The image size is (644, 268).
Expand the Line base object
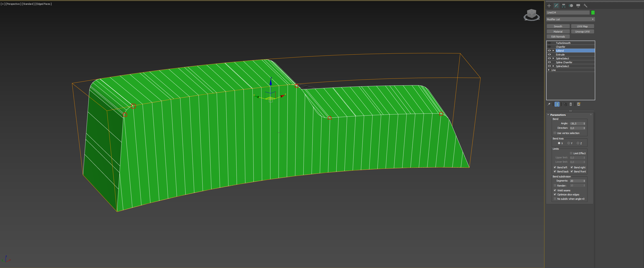point(549,70)
